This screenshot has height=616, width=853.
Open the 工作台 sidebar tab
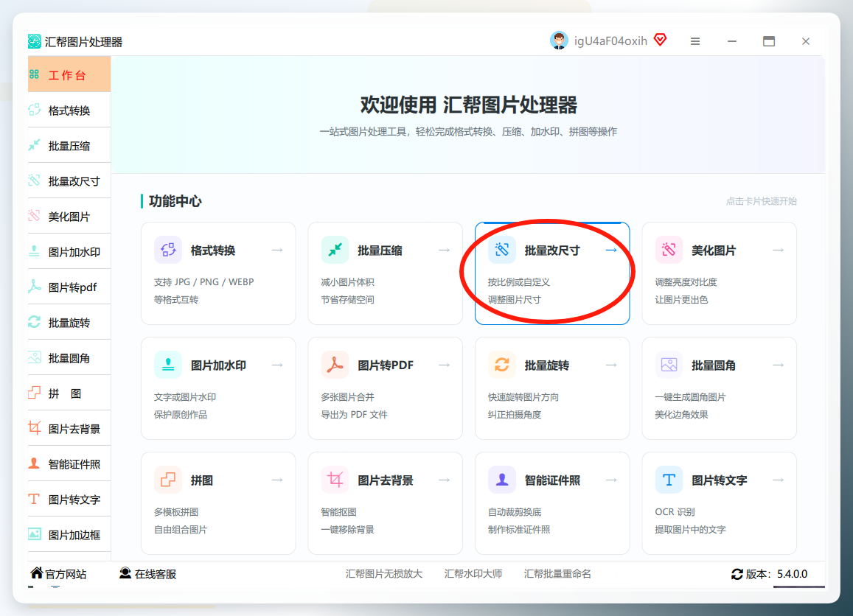pos(69,74)
